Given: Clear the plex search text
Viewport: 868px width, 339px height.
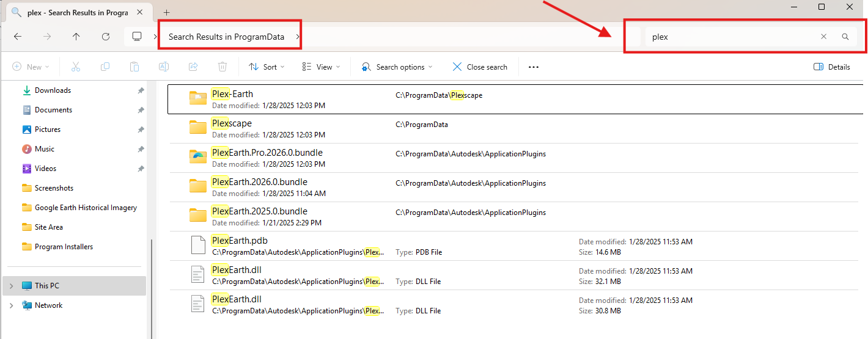Looking at the screenshot, I should [x=823, y=37].
